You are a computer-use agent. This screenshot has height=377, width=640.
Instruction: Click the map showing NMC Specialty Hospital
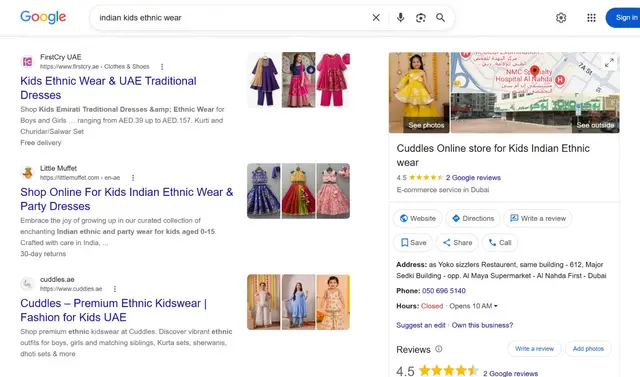click(x=535, y=73)
